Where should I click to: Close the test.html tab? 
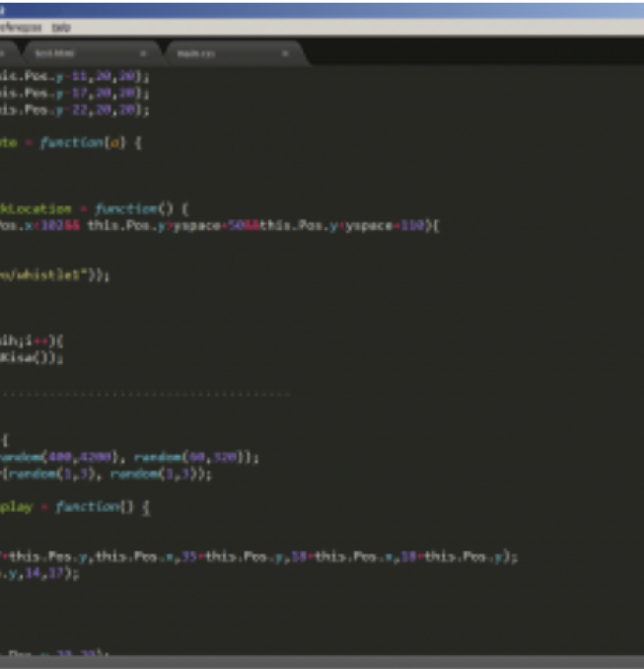(143, 52)
